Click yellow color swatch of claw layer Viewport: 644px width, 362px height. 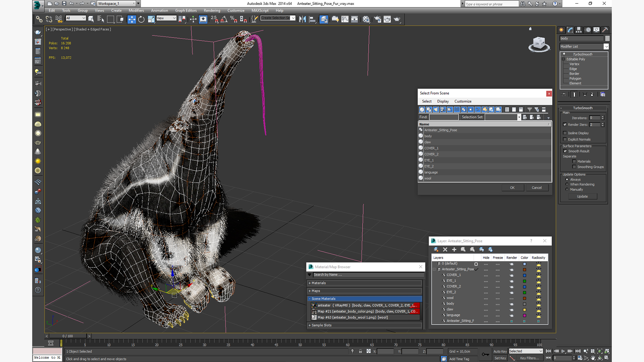point(524,310)
